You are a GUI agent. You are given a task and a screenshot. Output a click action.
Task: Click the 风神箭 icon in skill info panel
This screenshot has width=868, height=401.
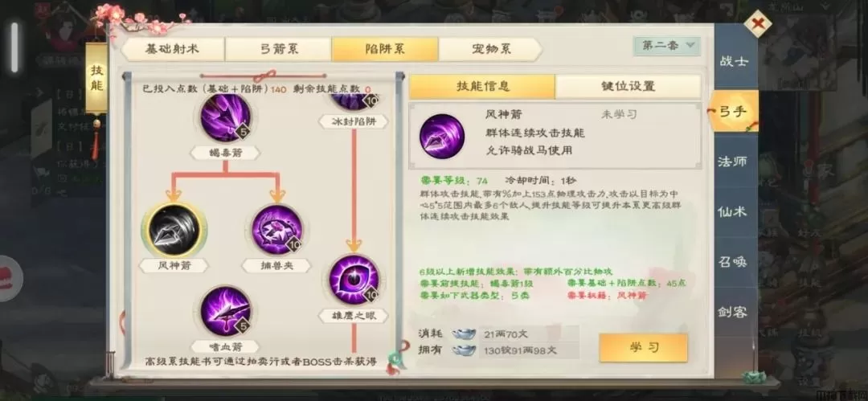tap(442, 137)
